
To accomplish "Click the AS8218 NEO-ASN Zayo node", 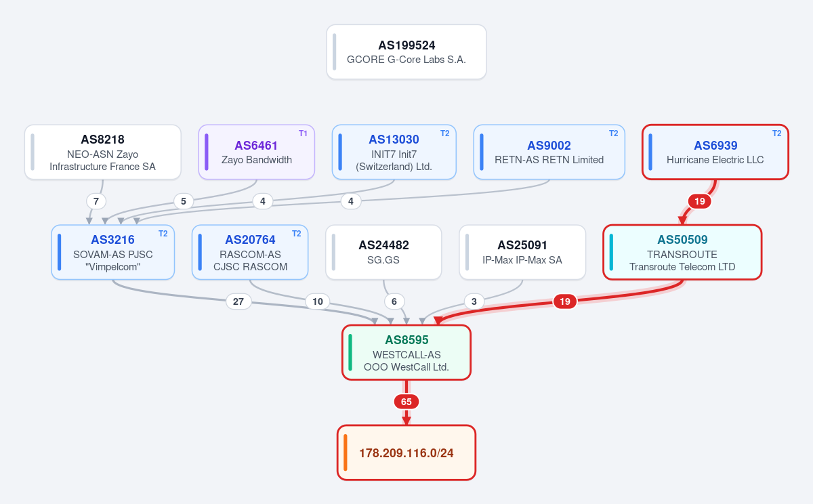I will coord(103,152).
